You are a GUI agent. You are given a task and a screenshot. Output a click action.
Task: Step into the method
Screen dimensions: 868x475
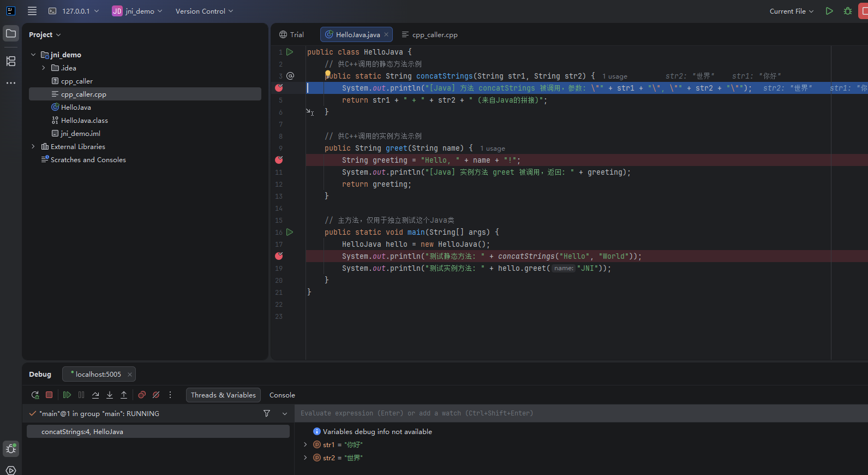(110, 395)
